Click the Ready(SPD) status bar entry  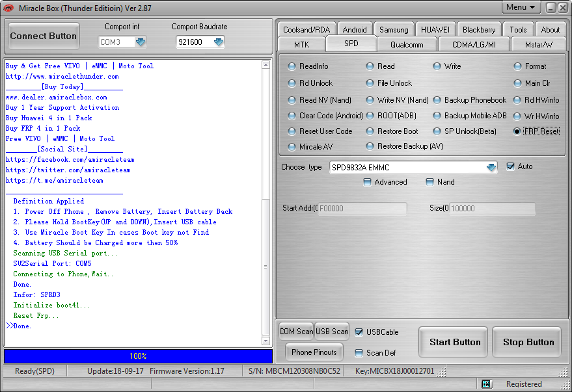[34, 371]
